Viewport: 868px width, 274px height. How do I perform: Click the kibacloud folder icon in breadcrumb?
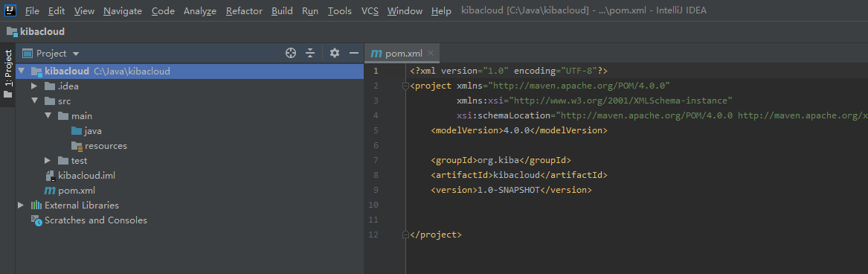click(12, 31)
